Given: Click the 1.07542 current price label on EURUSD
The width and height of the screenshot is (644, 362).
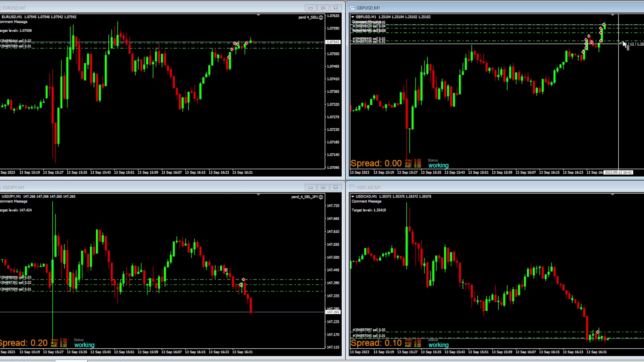Looking at the screenshot, I should 333,42.
